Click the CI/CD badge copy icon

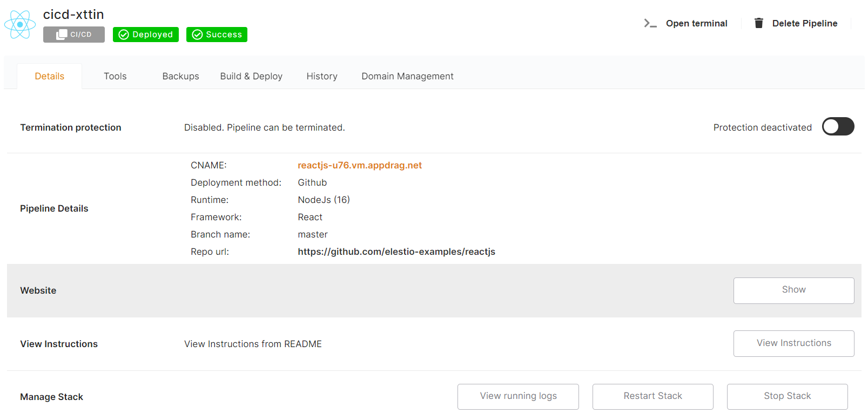pyautogui.click(x=62, y=35)
